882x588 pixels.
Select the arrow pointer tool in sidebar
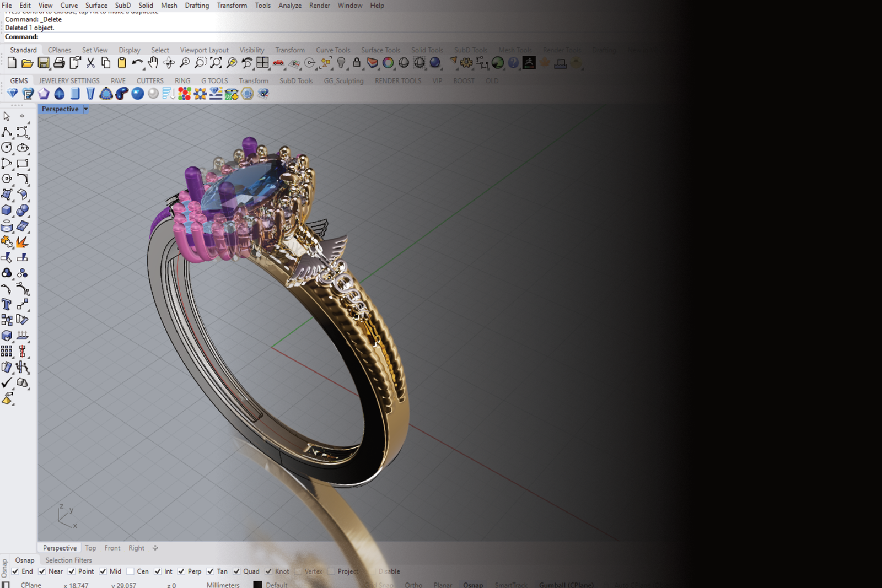tap(7, 116)
